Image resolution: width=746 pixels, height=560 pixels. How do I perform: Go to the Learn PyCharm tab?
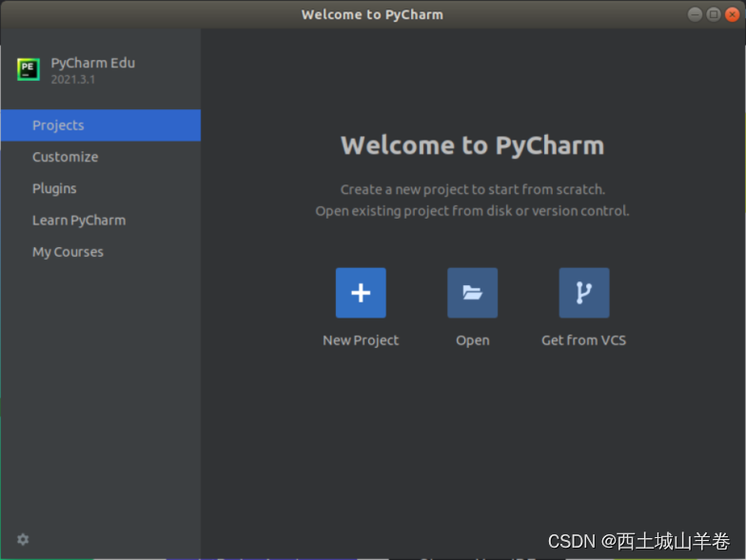101,221
